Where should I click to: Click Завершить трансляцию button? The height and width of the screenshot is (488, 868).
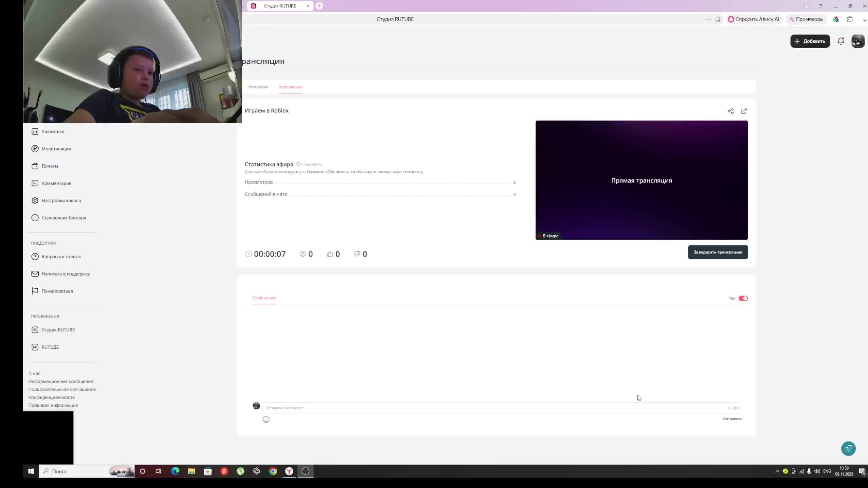pos(717,252)
